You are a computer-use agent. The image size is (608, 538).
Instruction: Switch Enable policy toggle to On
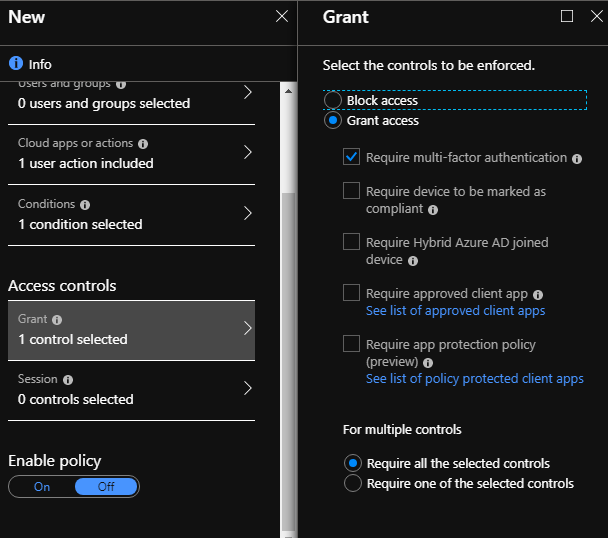[x=42, y=487]
